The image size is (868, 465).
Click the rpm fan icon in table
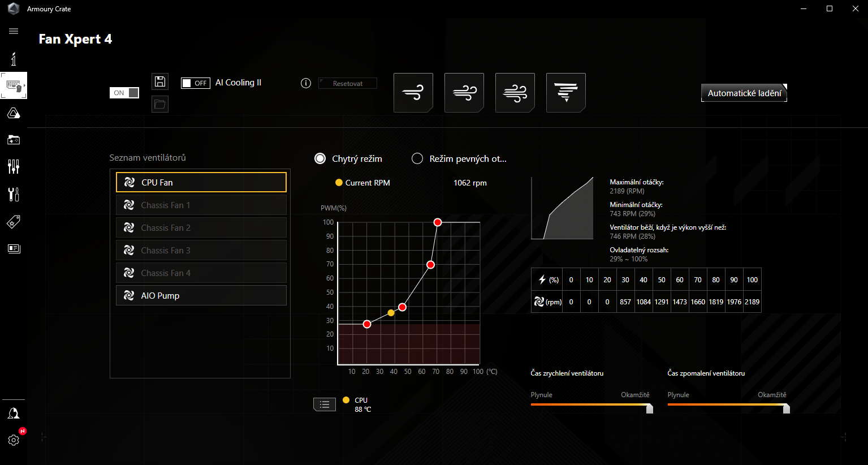pos(539,302)
